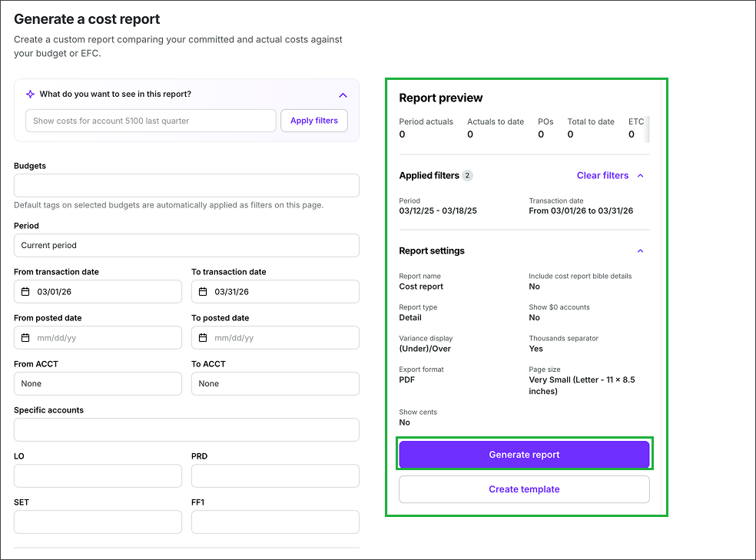
Task: Click calendar icon in From transaction date
Action: (25, 292)
